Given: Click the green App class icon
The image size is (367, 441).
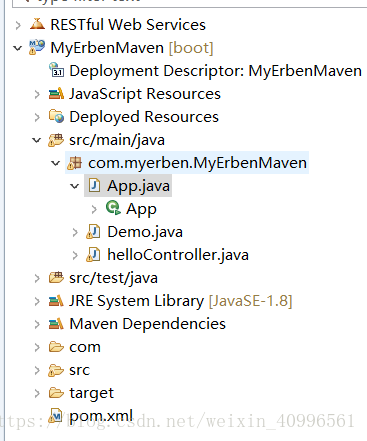Looking at the screenshot, I should point(113,208).
